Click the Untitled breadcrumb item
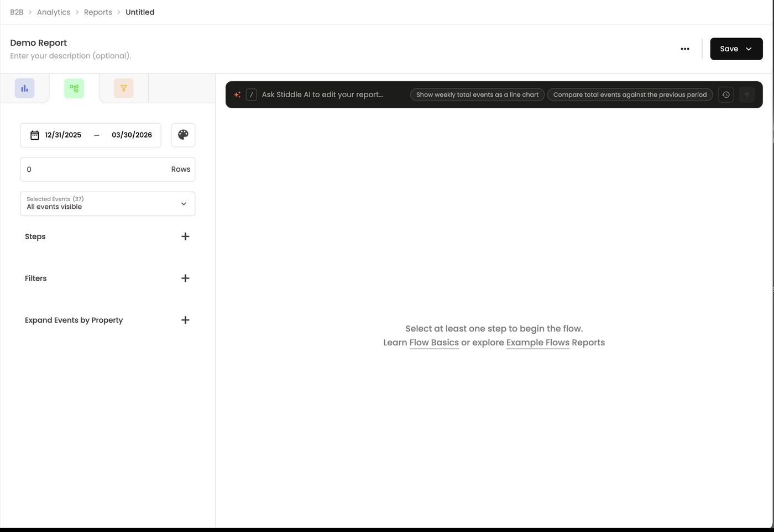 tap(140, 12)
